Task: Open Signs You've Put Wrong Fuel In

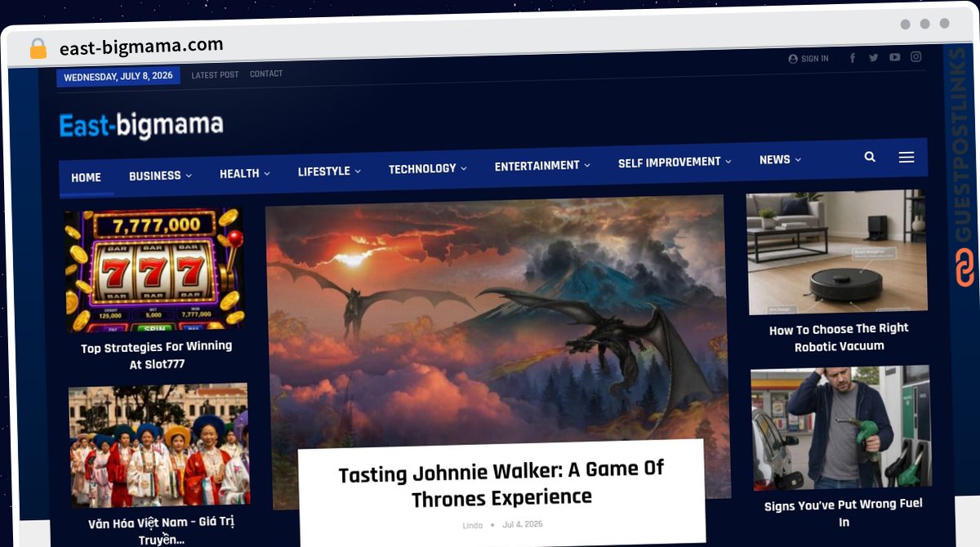Action: (x=844, y=514)
